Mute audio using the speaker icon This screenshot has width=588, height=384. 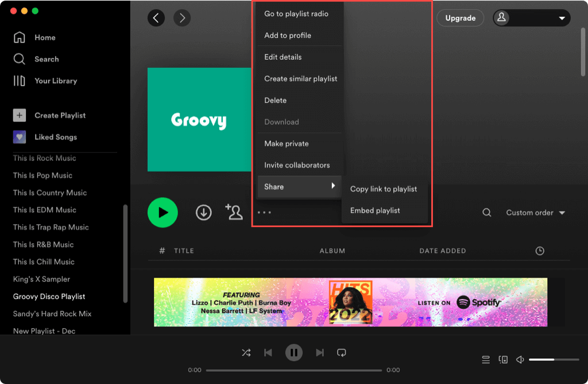click(x=520, y=360)
